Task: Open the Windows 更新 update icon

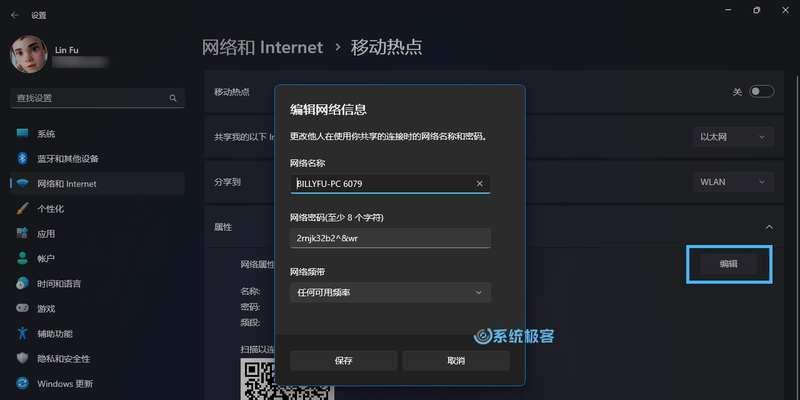Action: click(22, 383)
